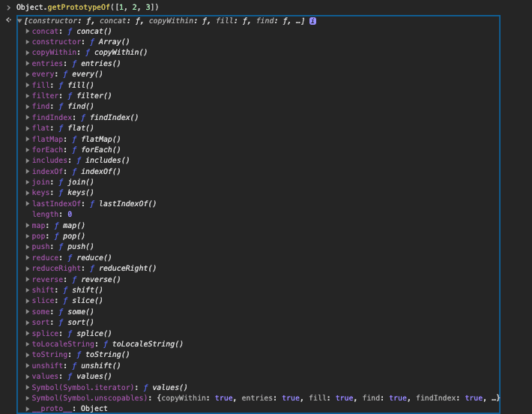Expand the splice function node
The image size is (532, 414).
[x=28, y=333]
